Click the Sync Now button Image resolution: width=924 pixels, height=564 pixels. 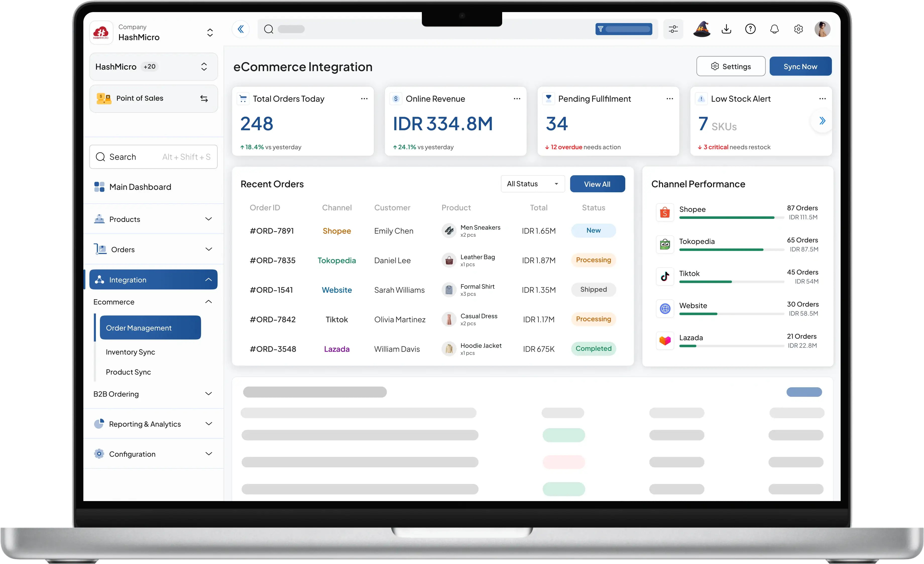click(x=800, y=66)
